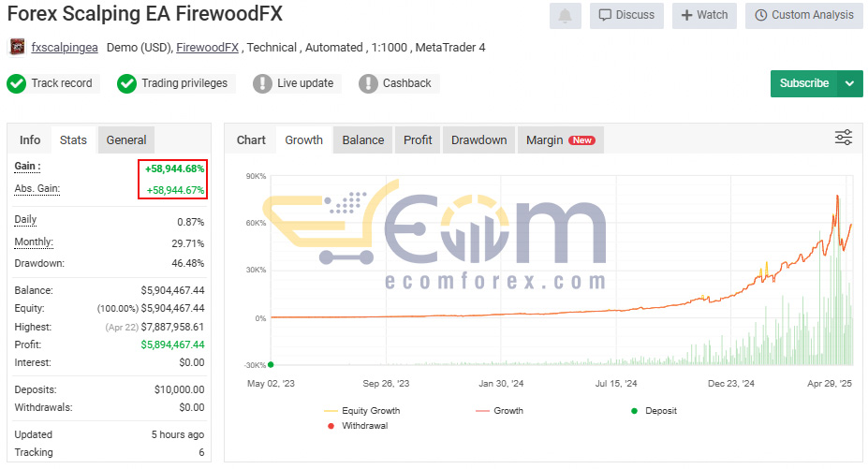Select the Chart tab label

[251, 140]
